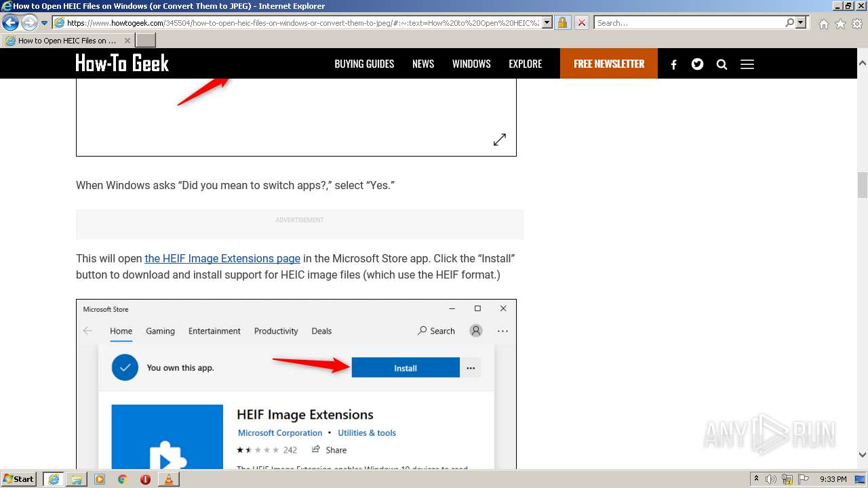Click the volume speaker tray icon
The image size is (868, 488).
pyautogui.click(x=771, y=479)
